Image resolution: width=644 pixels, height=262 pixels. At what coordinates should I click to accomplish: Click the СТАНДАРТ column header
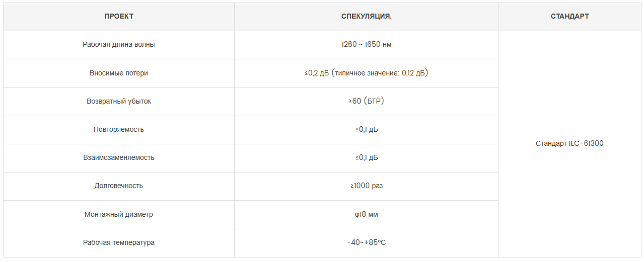569,16
